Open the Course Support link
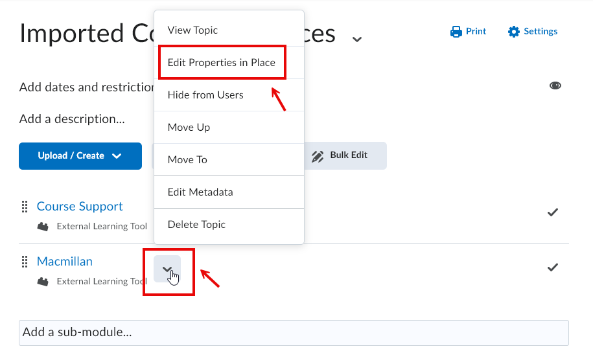The width and height of the screenshot is (593, 364). click(80, 207)
